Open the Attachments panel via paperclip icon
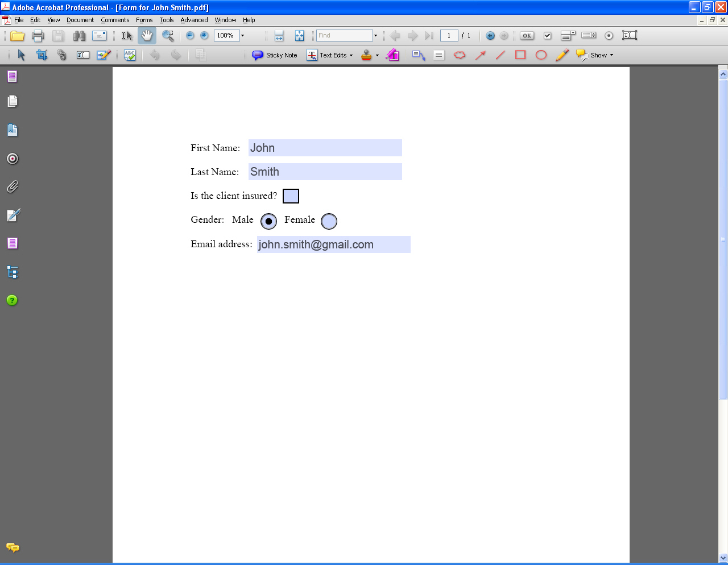 click(12, 186)
